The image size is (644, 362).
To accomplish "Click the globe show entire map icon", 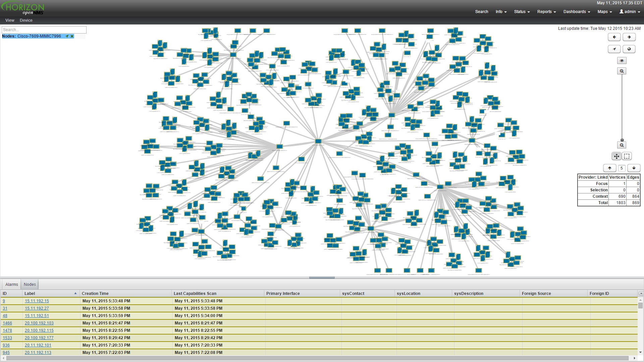I will click(x=629, y=49).
